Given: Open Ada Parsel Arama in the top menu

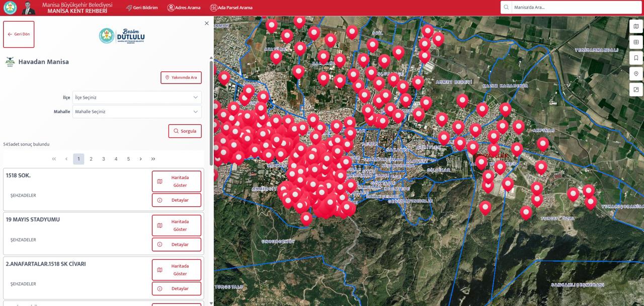Looking at the screenshot, I should click(x=231, y=8).
